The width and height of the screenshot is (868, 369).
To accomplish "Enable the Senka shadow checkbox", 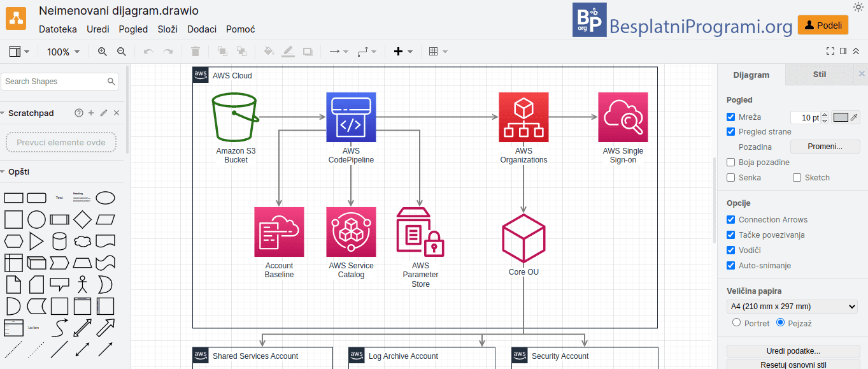I will click(x=731, y=178).
